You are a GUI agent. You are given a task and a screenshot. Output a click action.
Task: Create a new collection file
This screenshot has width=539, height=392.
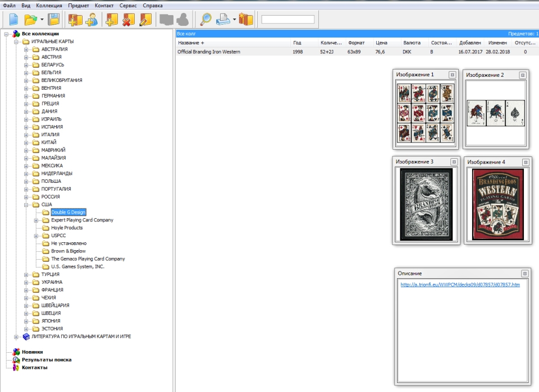pos(13,20)
